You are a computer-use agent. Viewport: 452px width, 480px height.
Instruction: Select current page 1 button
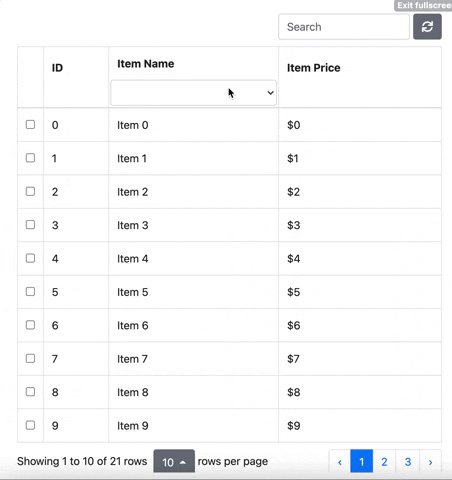point(362,462)
